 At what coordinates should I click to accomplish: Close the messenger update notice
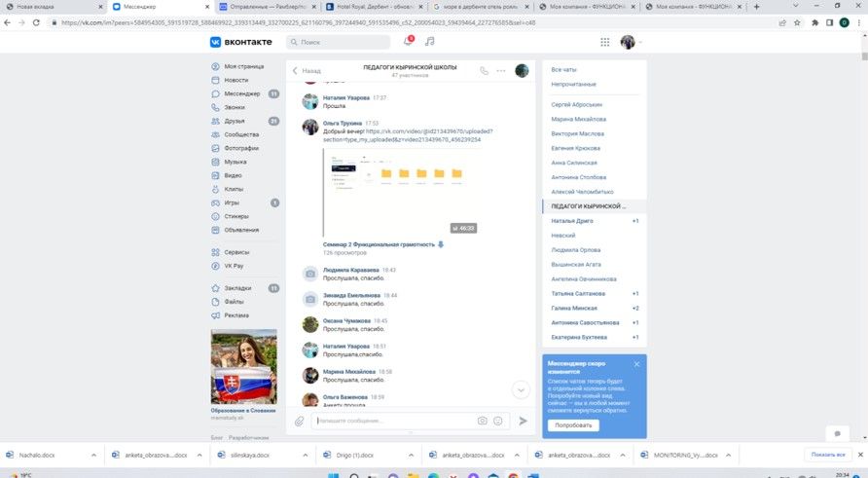[x=637, y=364]
